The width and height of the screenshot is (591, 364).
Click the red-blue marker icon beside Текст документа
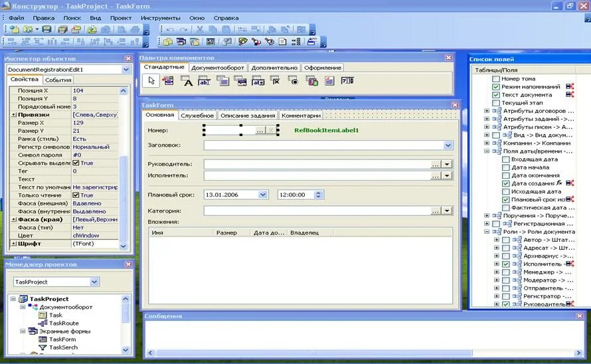(570, 95)
